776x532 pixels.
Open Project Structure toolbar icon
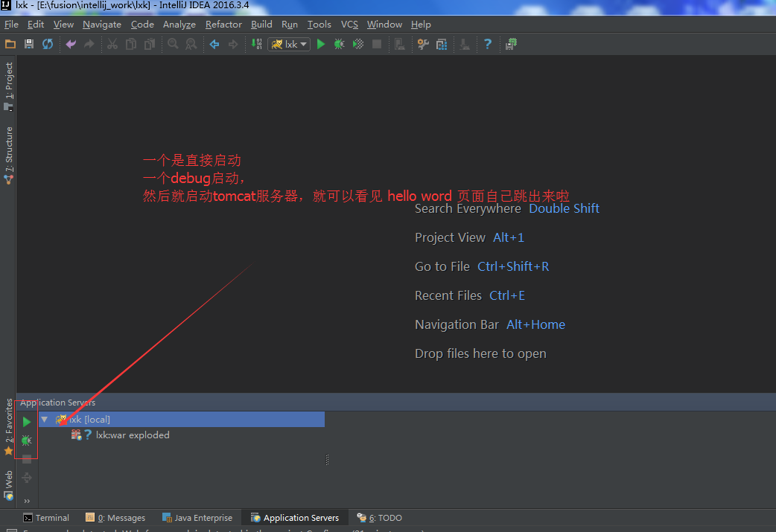point(442,44)
